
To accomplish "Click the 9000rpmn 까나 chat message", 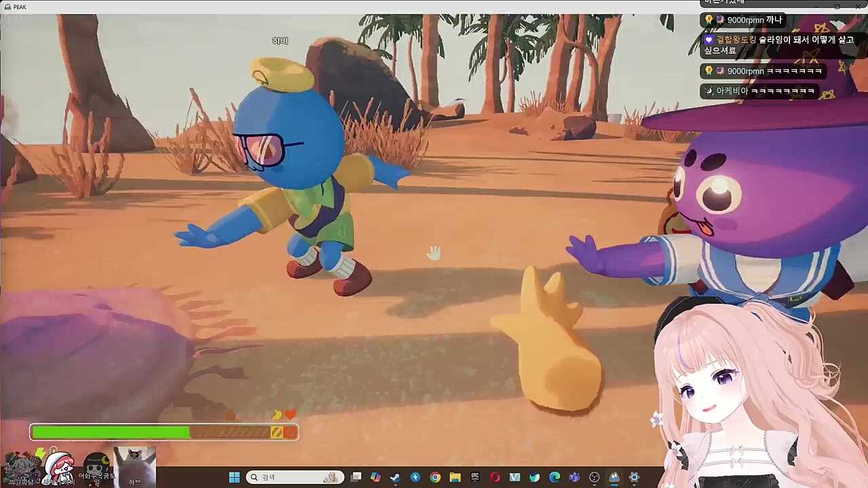I will [743, 20].
